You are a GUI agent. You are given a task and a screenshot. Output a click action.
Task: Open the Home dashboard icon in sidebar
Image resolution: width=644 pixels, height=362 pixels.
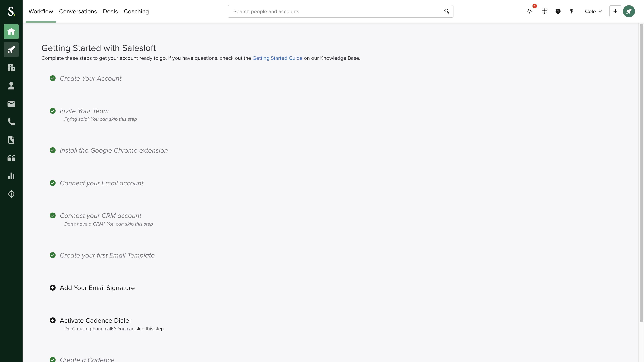pos(11,31)
